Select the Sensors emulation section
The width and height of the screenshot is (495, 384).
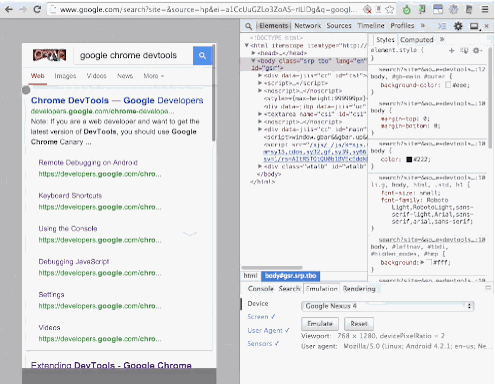(263, 344)
